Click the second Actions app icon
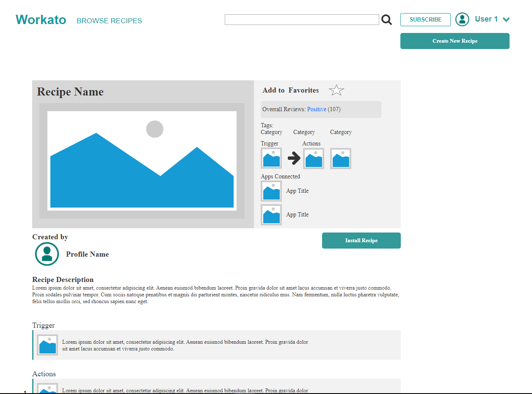The height and width of the screenshot is (394, 532). (341, 159)
